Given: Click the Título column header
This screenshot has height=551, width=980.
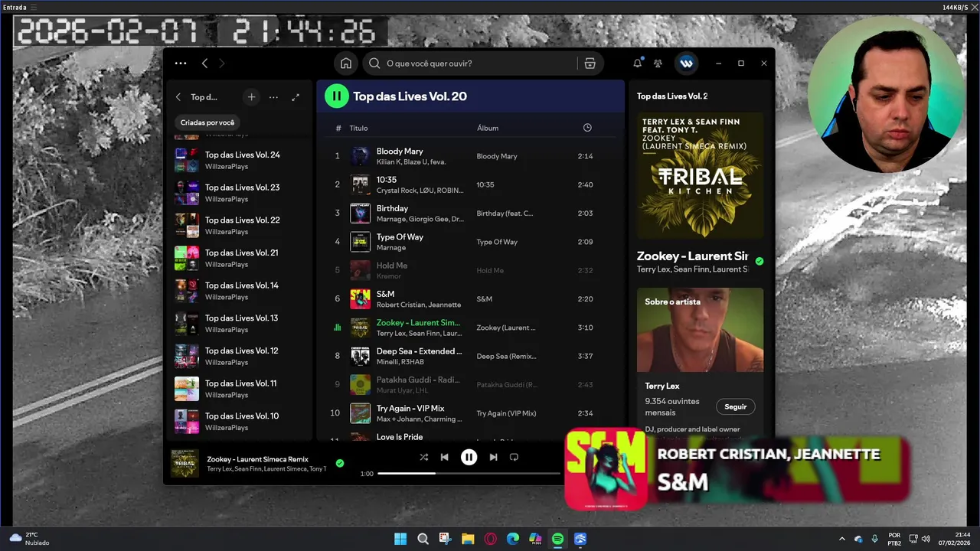Looking at the screenshot, I should [x=358, y=128].
